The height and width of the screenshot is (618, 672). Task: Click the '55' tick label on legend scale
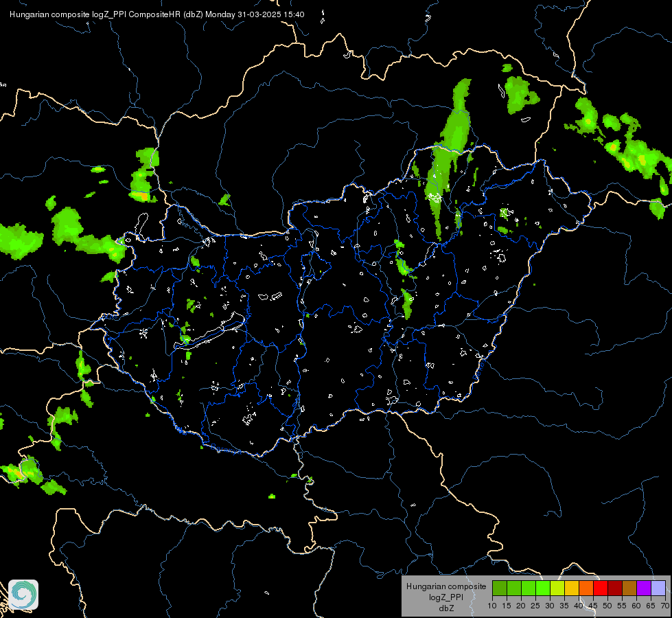622,606
